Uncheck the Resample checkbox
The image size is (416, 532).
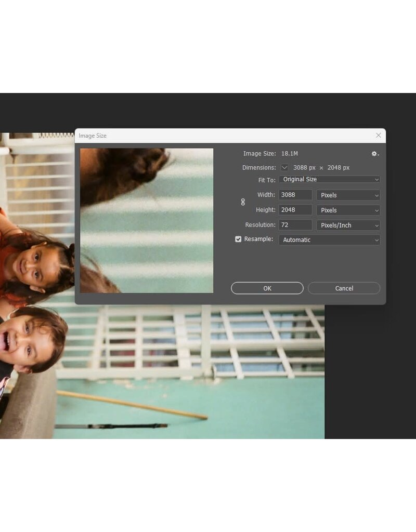[238, 240]
